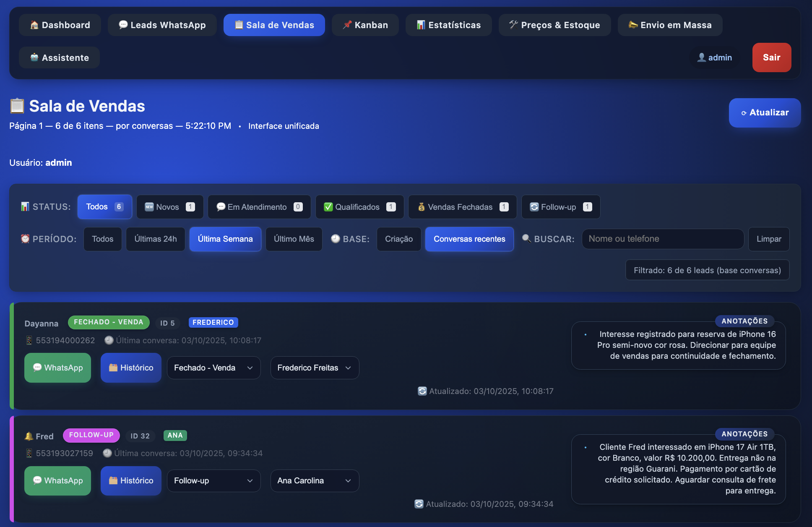Click Dayanna's WhatsApp chat button
The image size is (812, 527).
[58, 368]
